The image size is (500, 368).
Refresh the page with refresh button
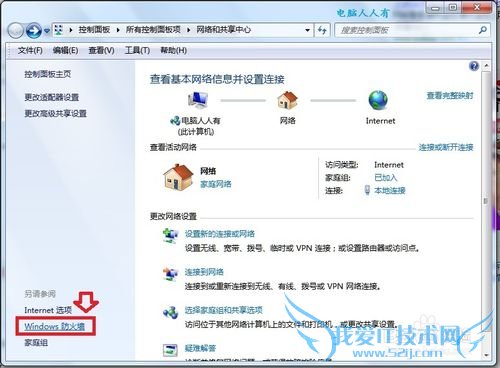(322, 30)
